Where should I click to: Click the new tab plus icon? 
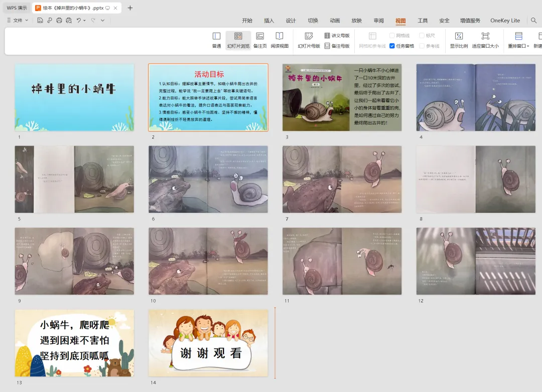point(130,8)
